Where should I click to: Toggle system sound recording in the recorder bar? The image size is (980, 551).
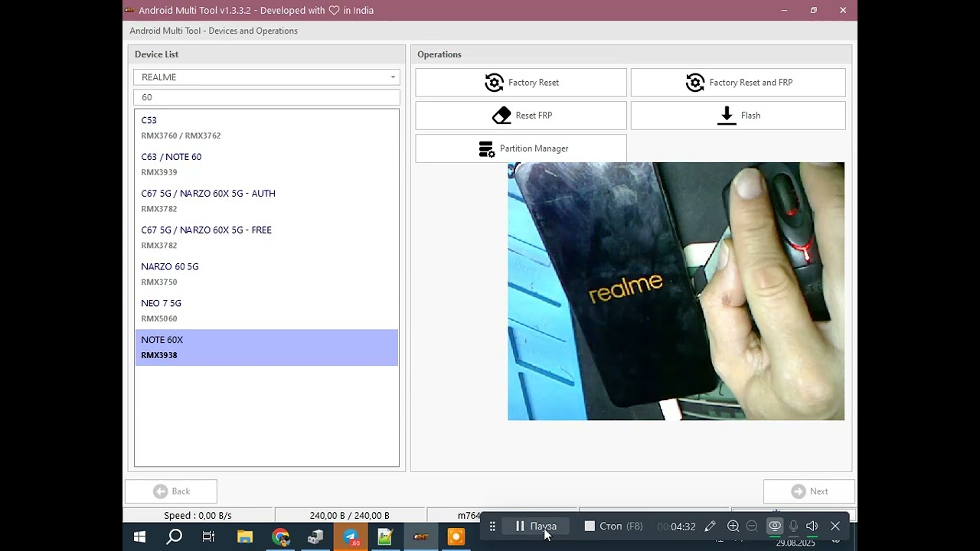point(812,527)
